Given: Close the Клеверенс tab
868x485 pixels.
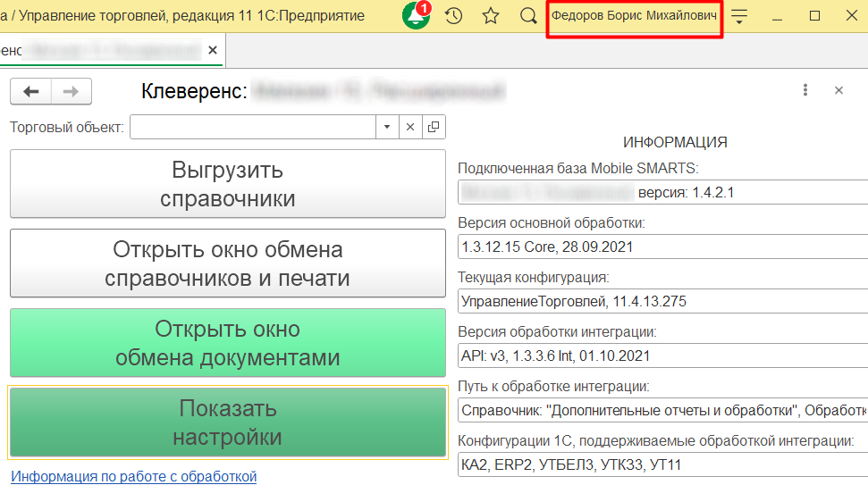Looking at the screenshot, I should click(x=213, y=50).
